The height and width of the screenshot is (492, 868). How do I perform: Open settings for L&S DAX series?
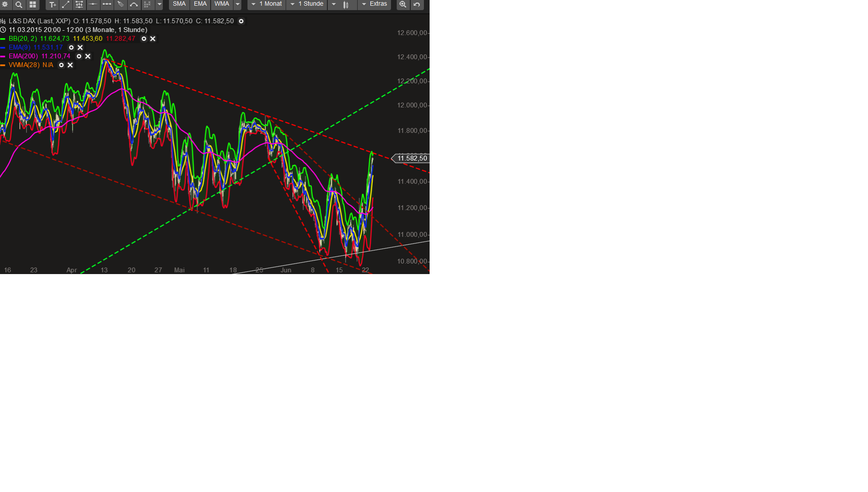tap(241, 21)
